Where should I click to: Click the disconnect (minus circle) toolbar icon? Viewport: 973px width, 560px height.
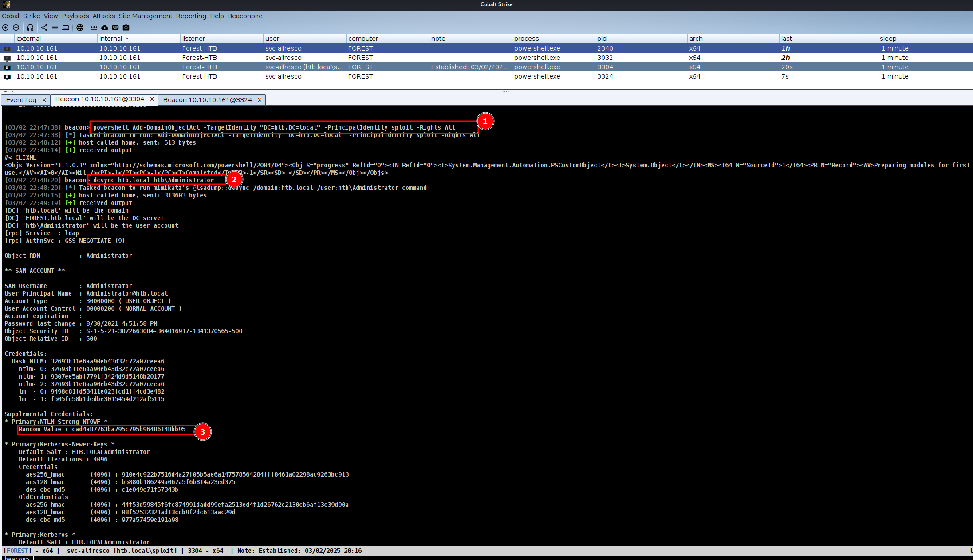pos(16,28)
